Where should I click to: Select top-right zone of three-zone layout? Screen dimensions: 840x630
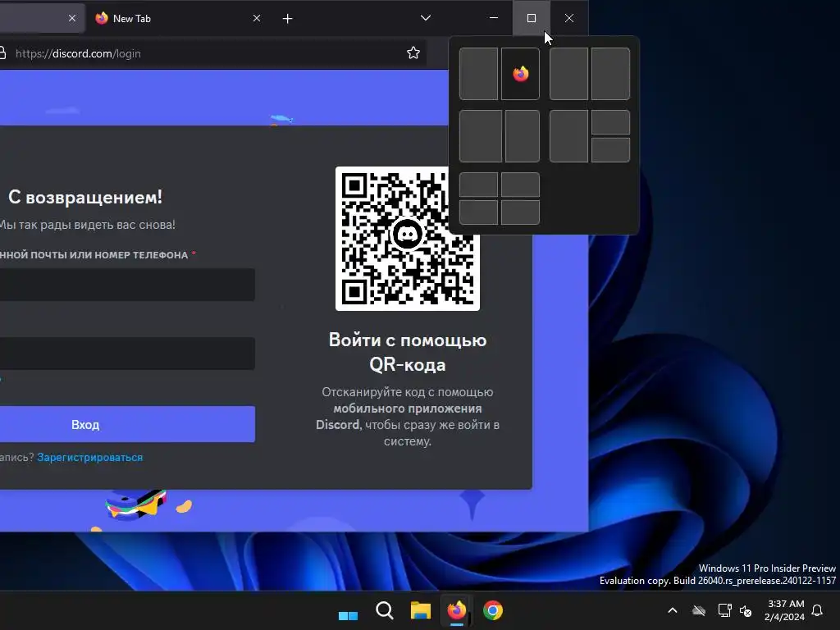(x=610, y=122)
